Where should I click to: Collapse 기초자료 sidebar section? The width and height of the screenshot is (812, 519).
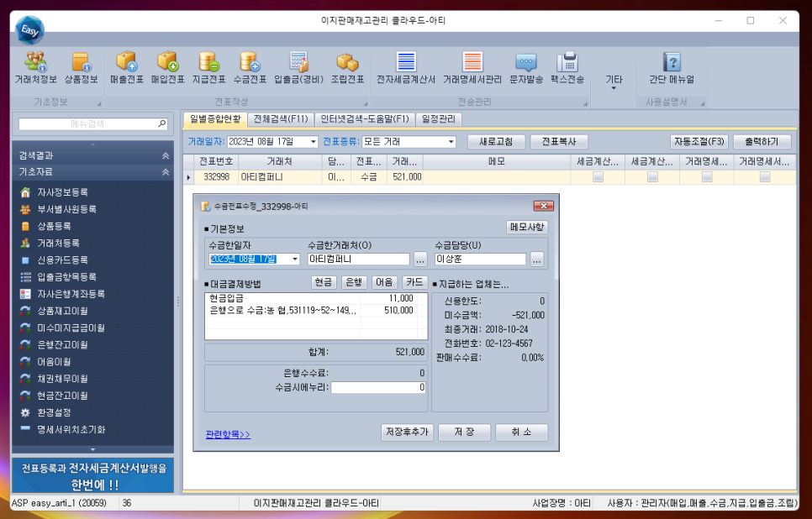(166, 172)
